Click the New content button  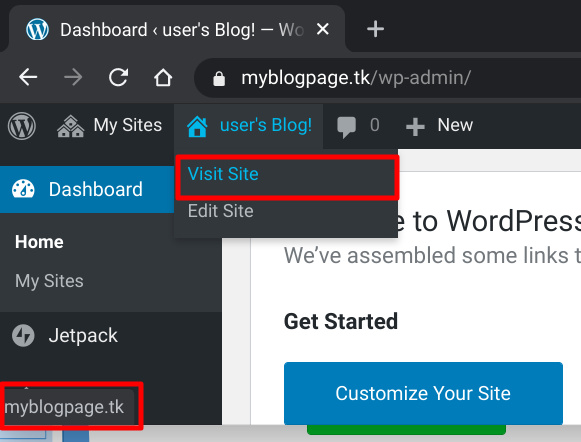pos(439,126)
